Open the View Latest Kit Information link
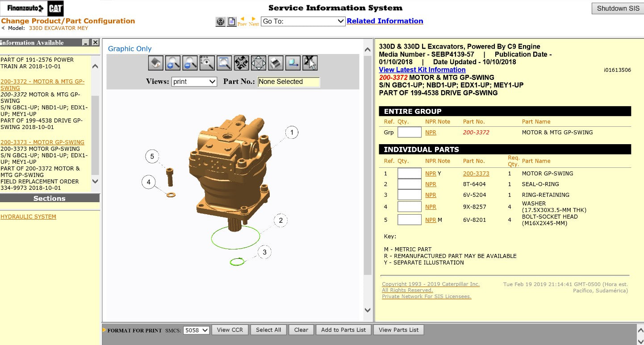 click(x=422, y=70)
